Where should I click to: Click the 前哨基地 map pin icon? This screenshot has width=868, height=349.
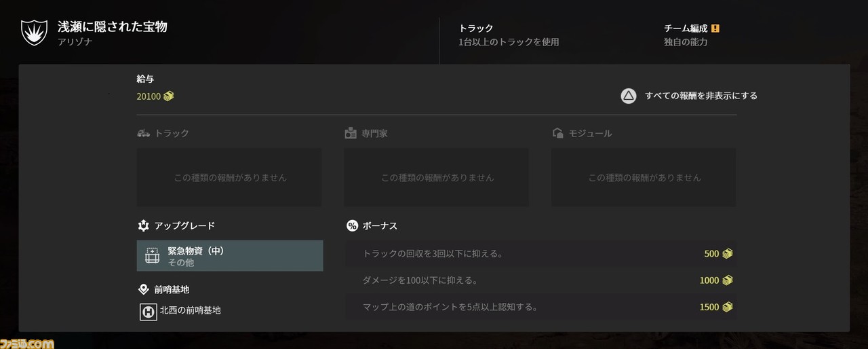(x=143, y=289)
